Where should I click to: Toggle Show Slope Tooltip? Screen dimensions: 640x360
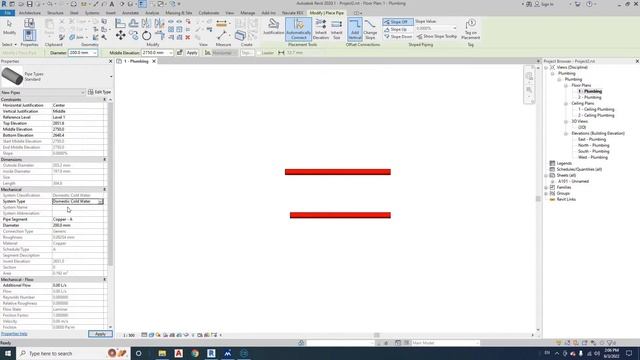click(x=437, y=36)
